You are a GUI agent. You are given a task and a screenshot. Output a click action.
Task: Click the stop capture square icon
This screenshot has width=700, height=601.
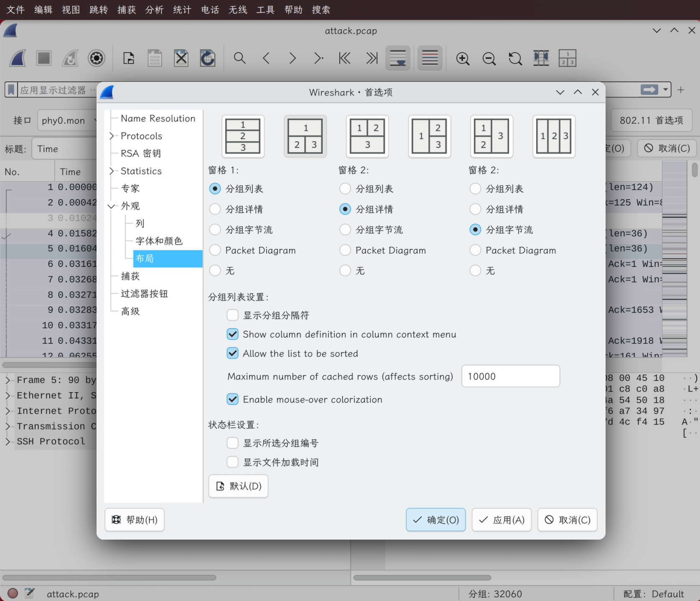tap(44, 58)
